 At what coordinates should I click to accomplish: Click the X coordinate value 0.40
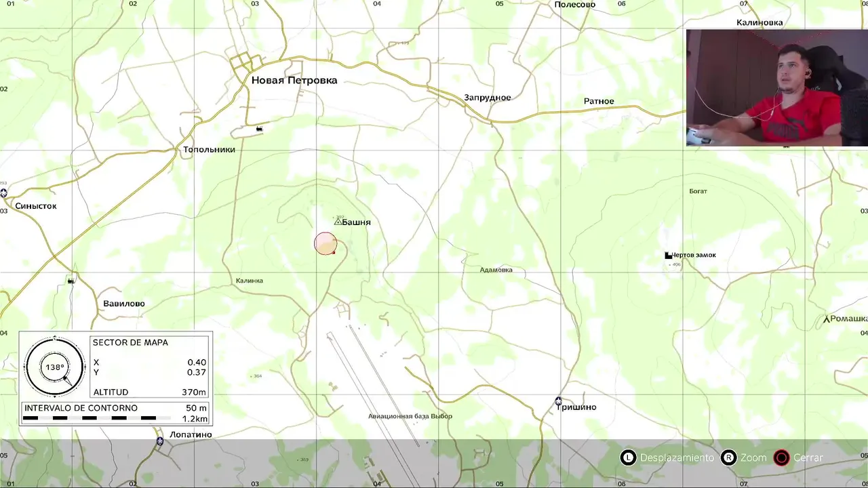197,363
